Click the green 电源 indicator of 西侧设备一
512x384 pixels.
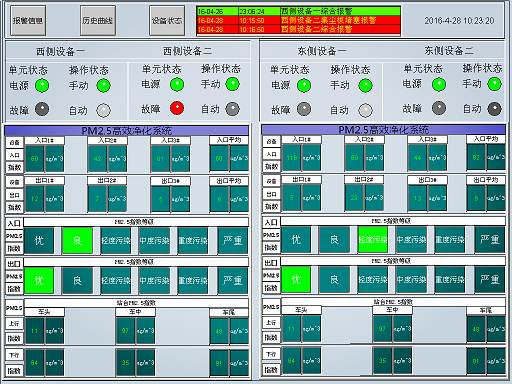click(42, 85)
